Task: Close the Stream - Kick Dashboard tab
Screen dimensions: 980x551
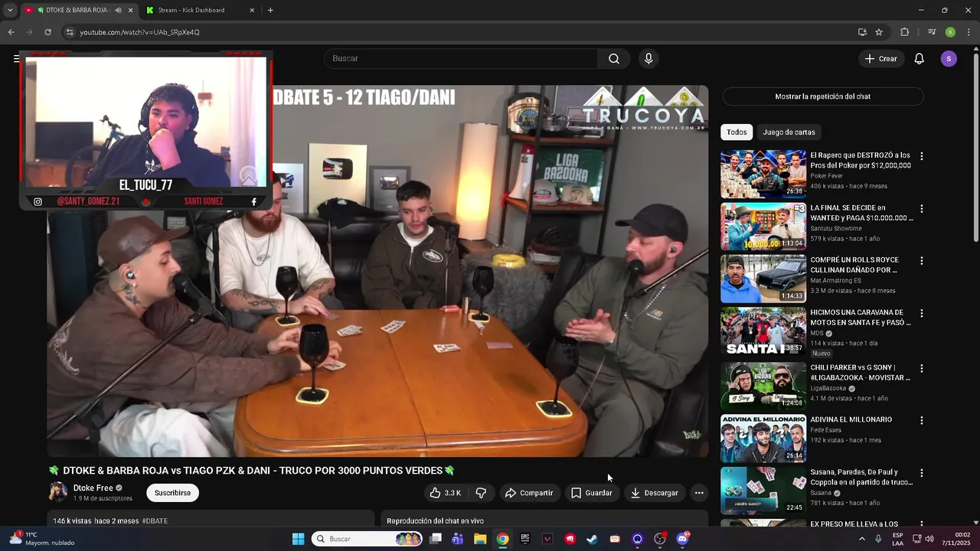Action: pos(252,10)
